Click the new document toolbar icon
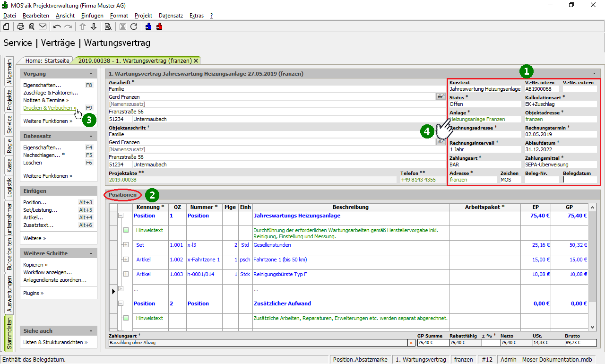This screenshot has height=364, width=605. point(6,26)
